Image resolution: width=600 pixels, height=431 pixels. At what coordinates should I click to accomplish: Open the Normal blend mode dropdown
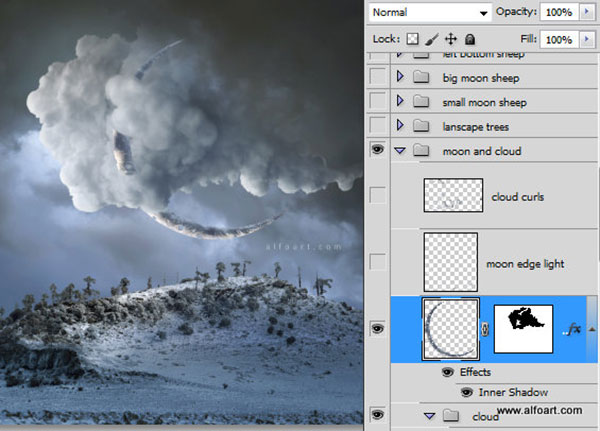pos(430,13)
